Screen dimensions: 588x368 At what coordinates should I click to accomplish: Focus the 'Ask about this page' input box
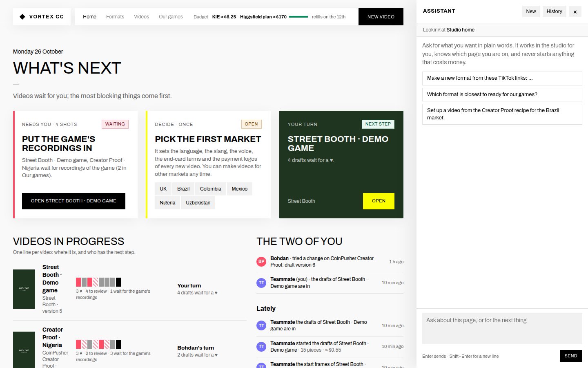pos(502,329)
